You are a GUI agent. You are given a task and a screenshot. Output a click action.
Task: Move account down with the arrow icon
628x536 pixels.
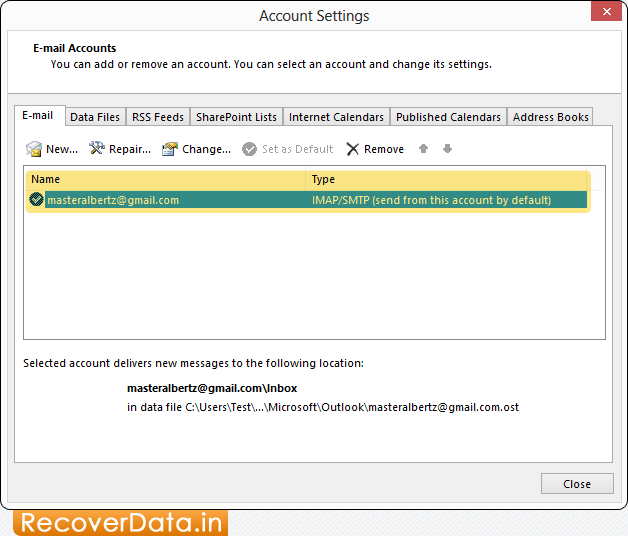(x=447, y=149)
